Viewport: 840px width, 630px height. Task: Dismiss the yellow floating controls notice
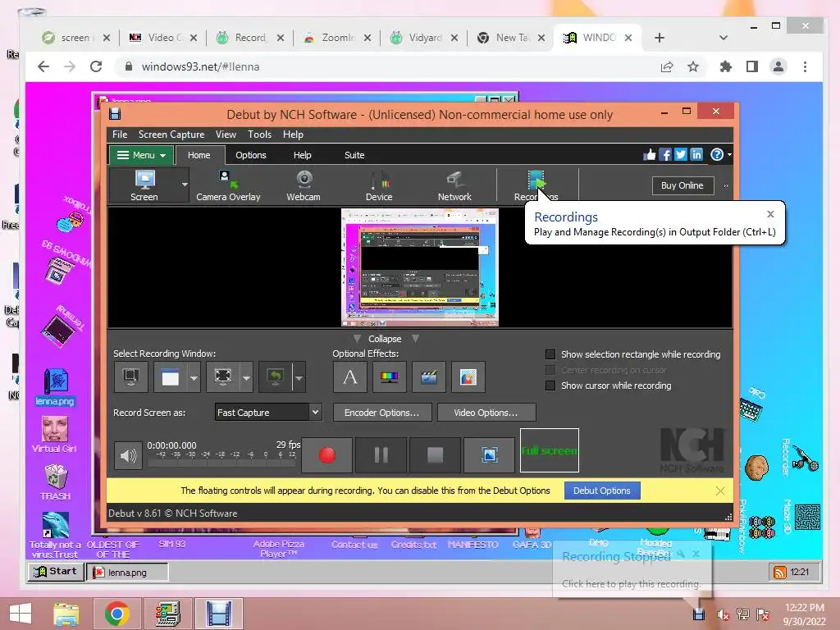click(720, 491)
